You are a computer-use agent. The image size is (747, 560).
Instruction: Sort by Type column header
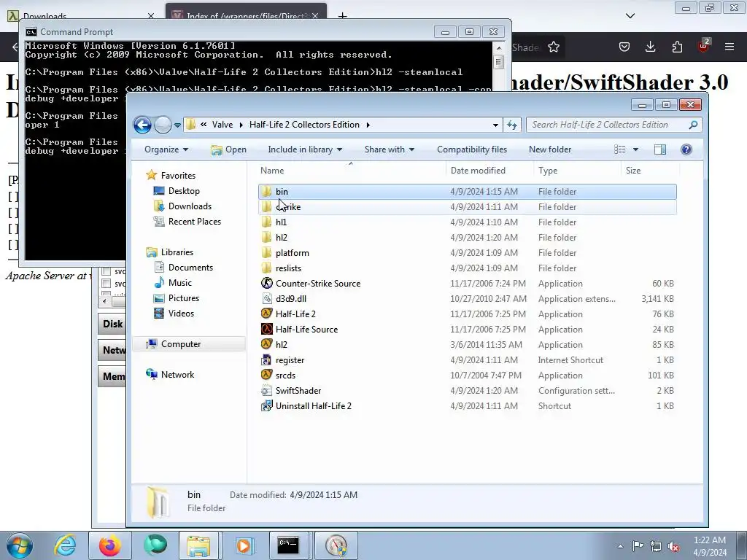[578, 171]
